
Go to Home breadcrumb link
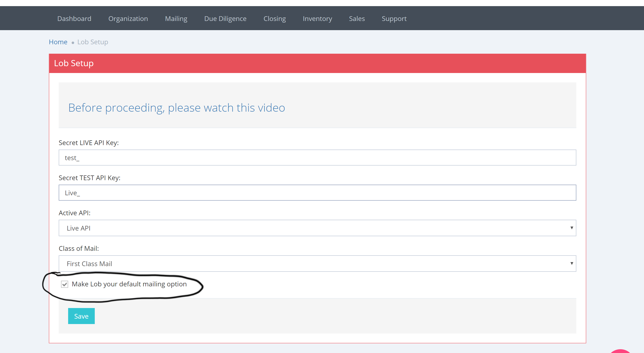tap(58, 42)
